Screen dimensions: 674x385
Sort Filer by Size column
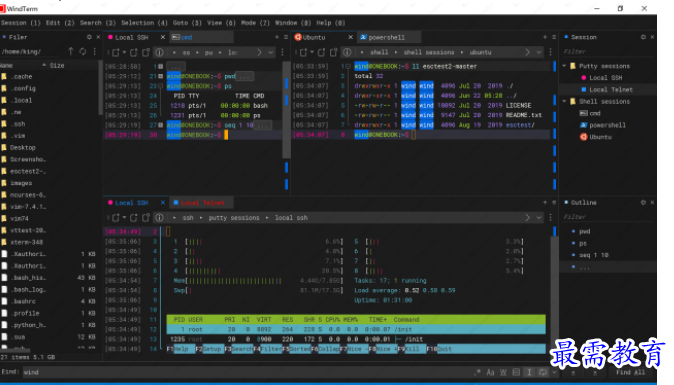tap(57, 65)
